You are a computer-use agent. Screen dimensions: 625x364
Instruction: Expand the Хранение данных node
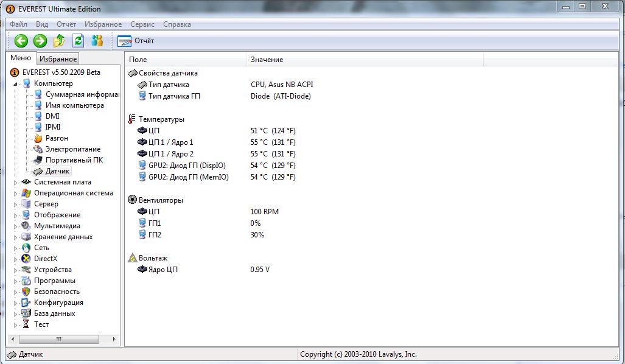16,237
